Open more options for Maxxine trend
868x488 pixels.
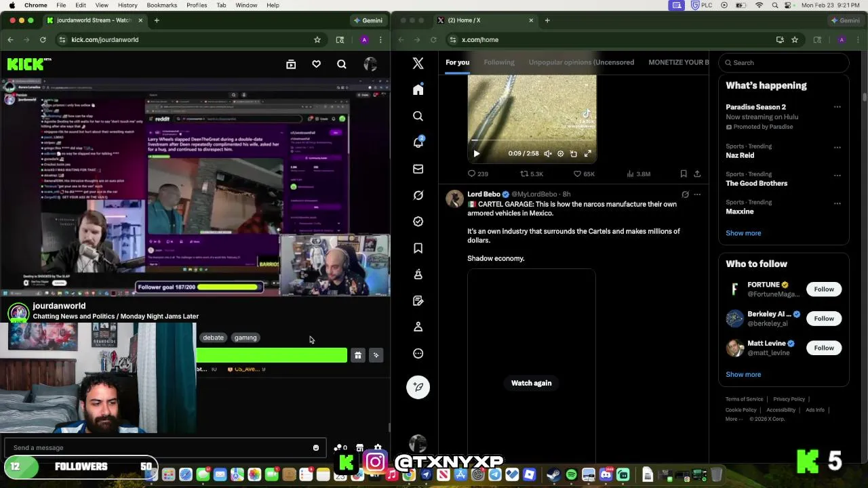(837, 203)
